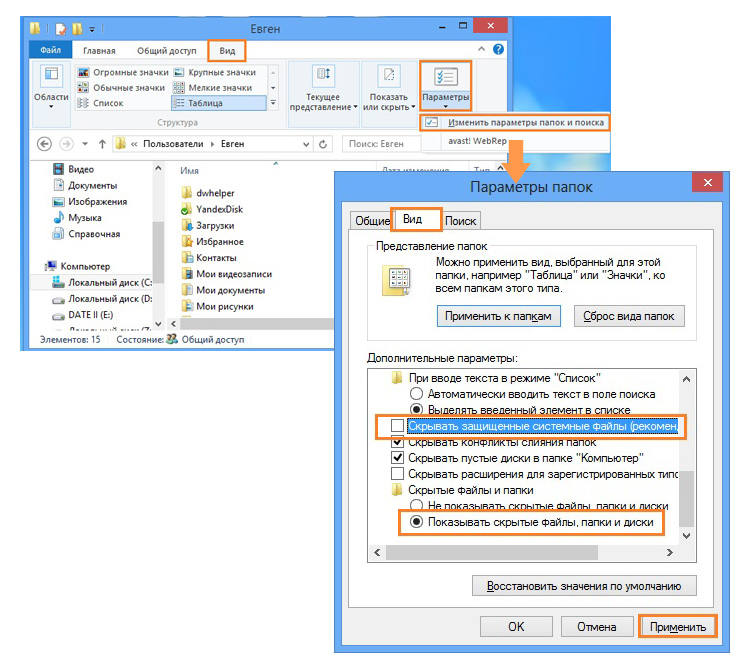This screenshot has height=668, width=752.
Task: Open the Мои документы folder
Action: pyautogui.click(x=223, y=290)
